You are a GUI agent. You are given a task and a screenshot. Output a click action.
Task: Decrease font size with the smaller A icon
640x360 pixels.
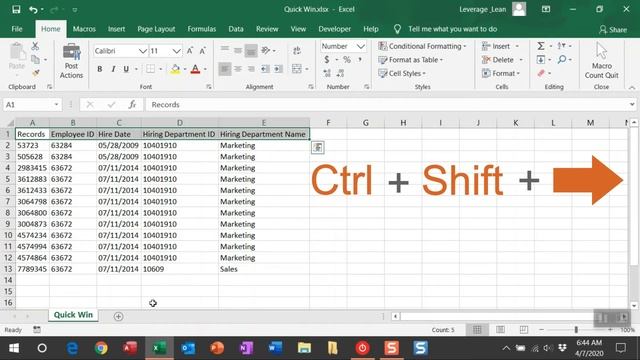202,51
